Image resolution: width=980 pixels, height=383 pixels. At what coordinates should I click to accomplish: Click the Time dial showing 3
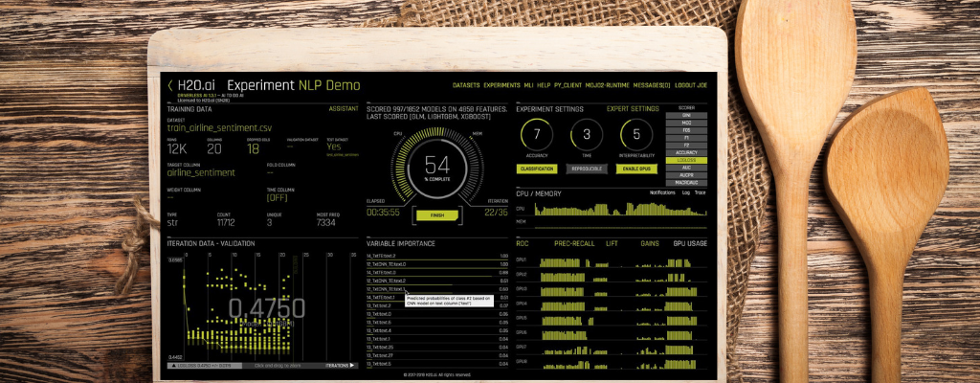click(x=587, y=135)
